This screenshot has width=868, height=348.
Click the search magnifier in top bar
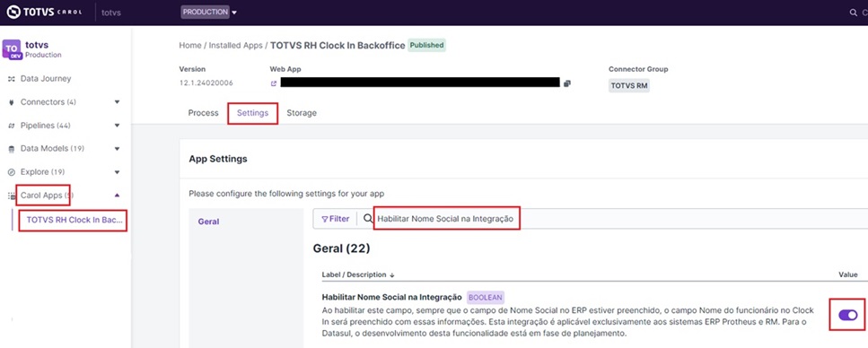(853, 13)
